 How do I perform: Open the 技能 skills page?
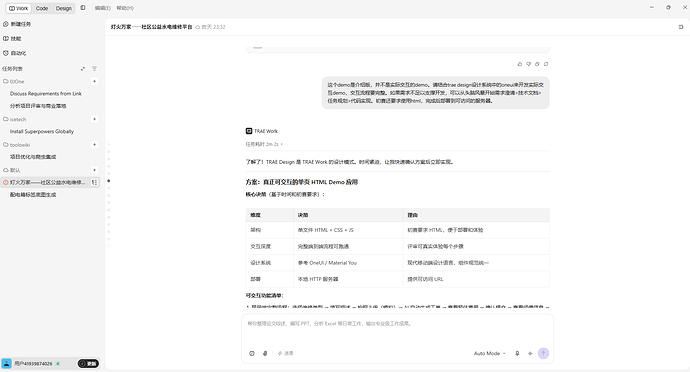coord(12,38)
